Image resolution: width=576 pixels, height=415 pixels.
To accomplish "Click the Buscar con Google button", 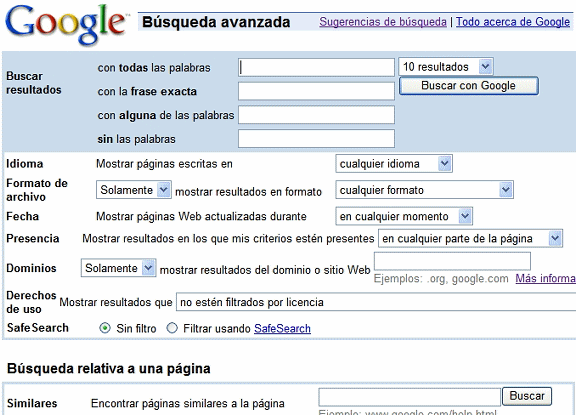I will pos(469,86).
